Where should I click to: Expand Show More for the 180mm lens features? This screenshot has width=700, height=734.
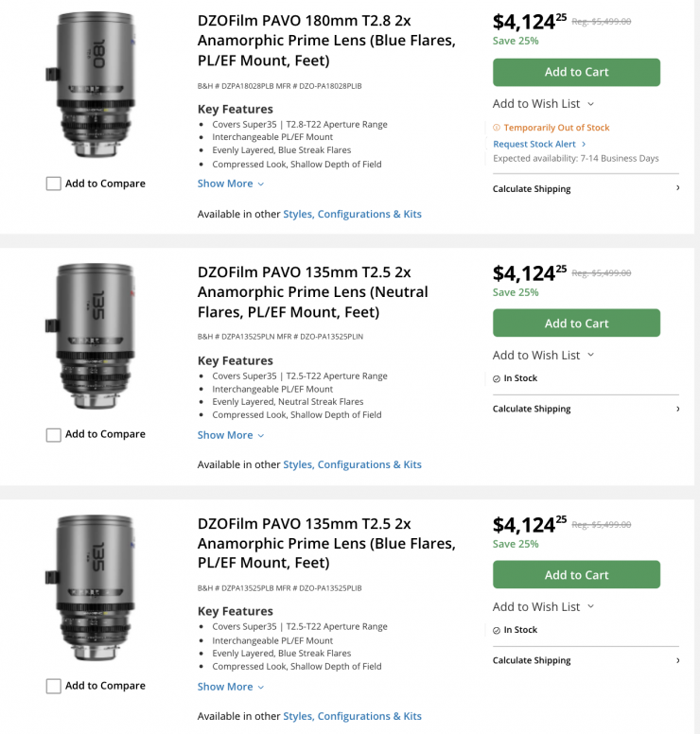[x=231, y=183]
